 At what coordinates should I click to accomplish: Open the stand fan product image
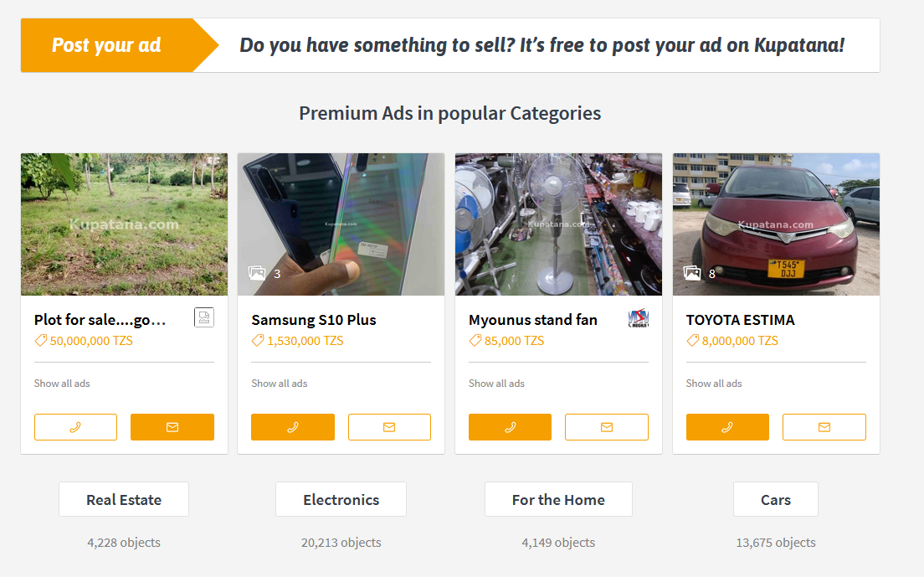point(558,224)
